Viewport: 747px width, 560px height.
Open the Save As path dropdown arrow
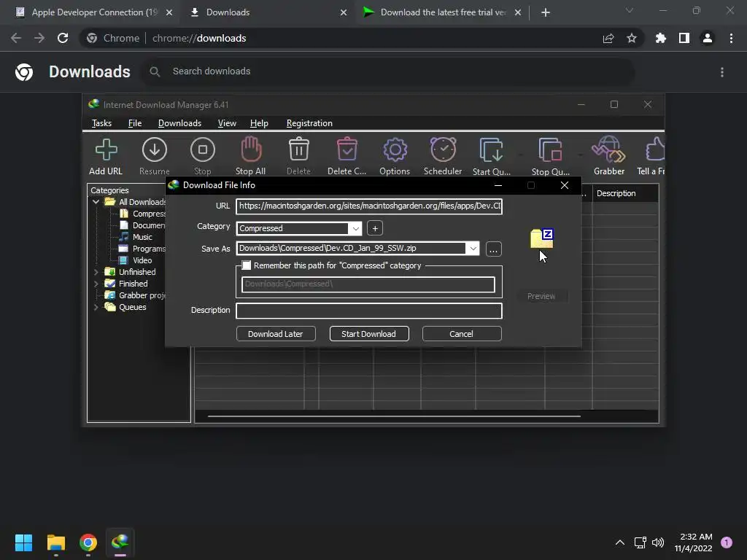point(473,248)
